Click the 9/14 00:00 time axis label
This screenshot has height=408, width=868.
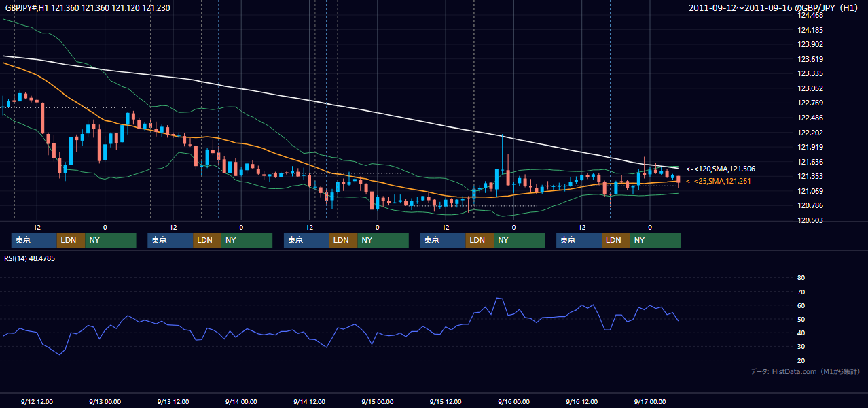(x=241, y=402)
